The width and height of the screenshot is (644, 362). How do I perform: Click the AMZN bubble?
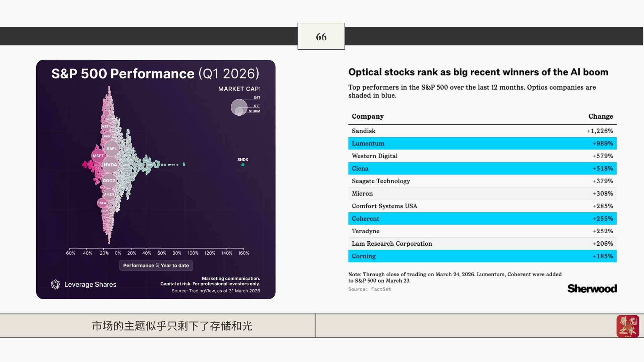coord(109,194)
